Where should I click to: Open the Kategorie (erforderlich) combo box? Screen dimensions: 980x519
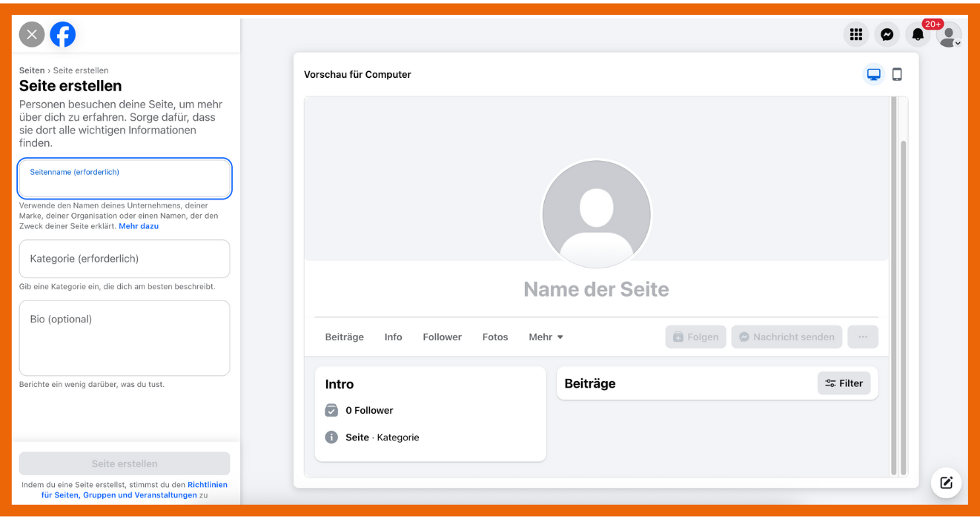[125, 259]
